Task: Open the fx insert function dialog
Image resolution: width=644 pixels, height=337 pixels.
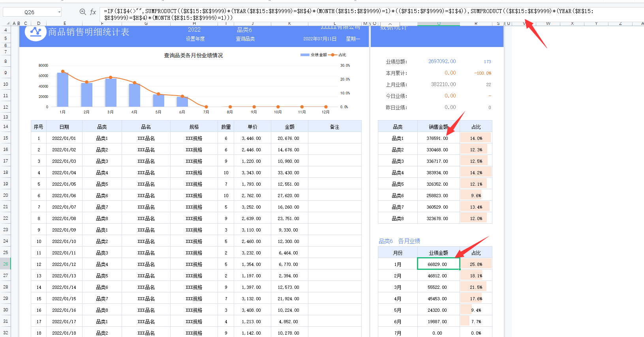Action: point(93,12)
